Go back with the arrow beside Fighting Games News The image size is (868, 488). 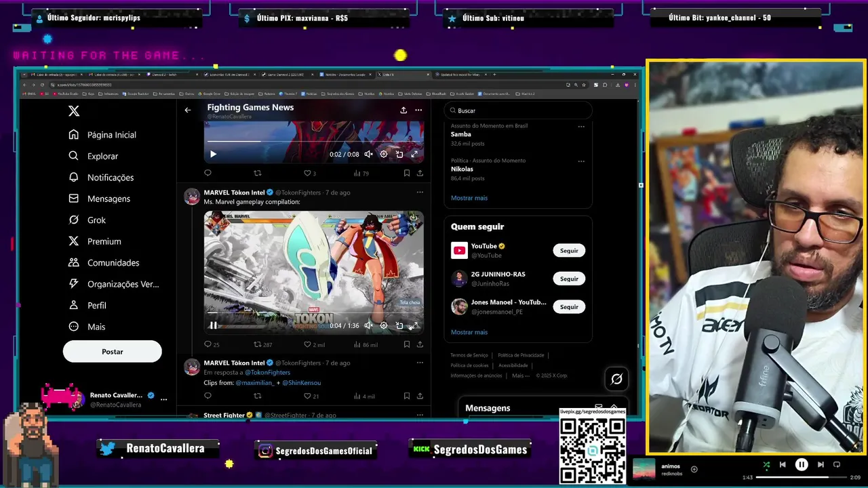188,110
